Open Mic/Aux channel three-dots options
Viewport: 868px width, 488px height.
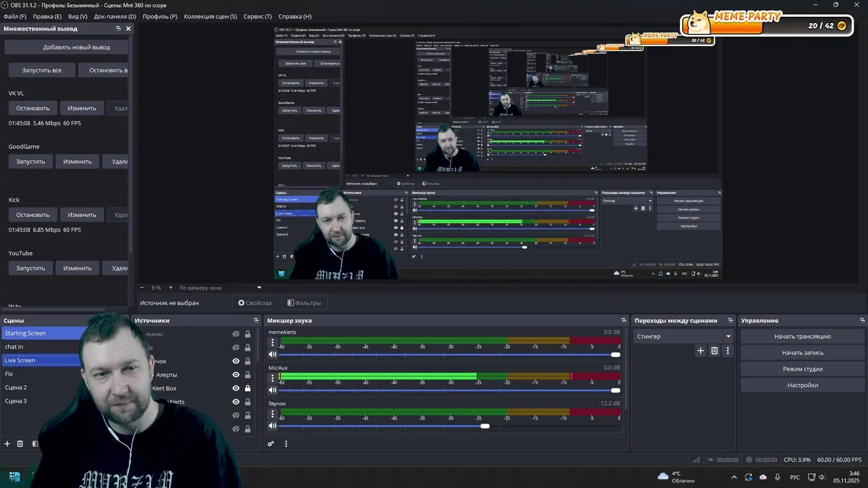[273, 378]
